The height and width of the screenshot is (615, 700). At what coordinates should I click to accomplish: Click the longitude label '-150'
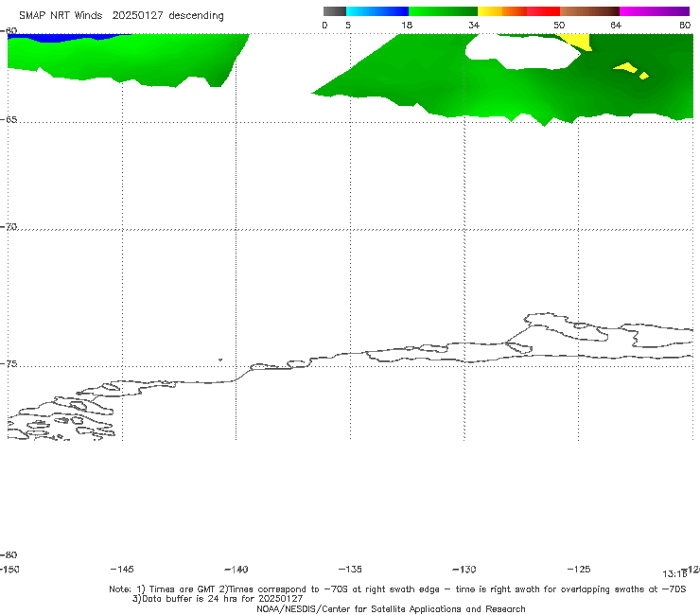click(9, 570)
